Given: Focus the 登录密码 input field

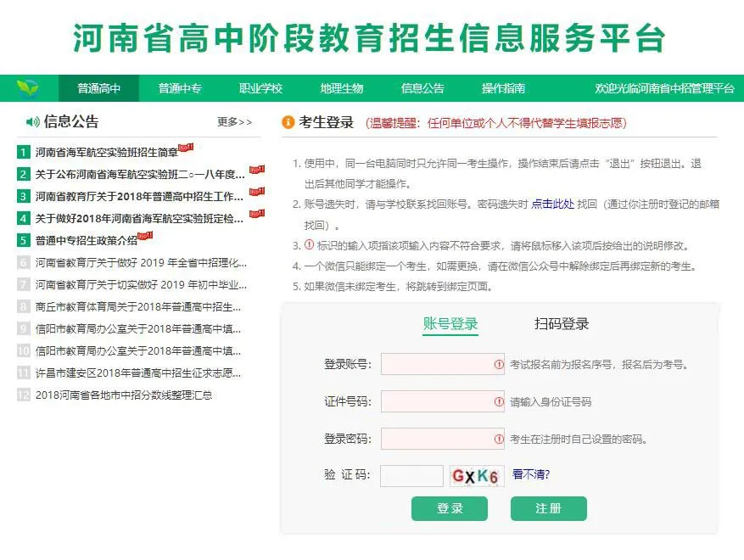Looking at the screenshot, I should tap(443, 439).
